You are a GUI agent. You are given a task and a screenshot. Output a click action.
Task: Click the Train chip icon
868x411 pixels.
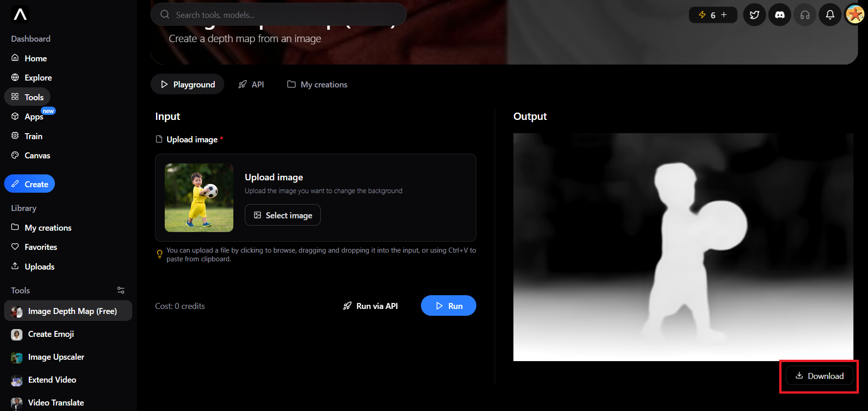click(15, 135)
